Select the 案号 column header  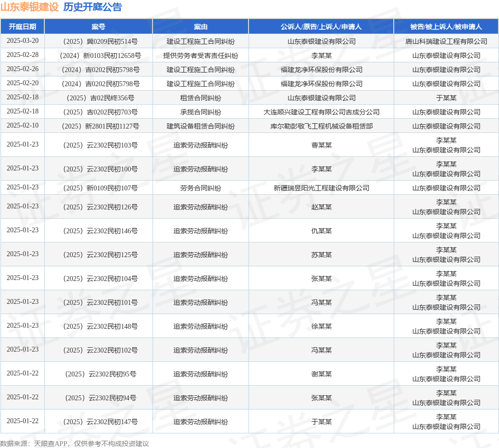(x=98, y=27)
